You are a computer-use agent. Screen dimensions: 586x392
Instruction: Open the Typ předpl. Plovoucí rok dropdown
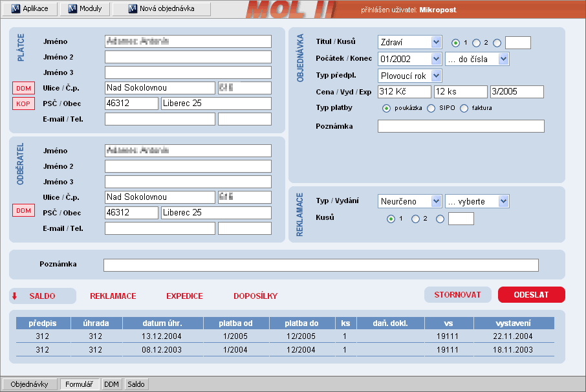click(436, 76)
